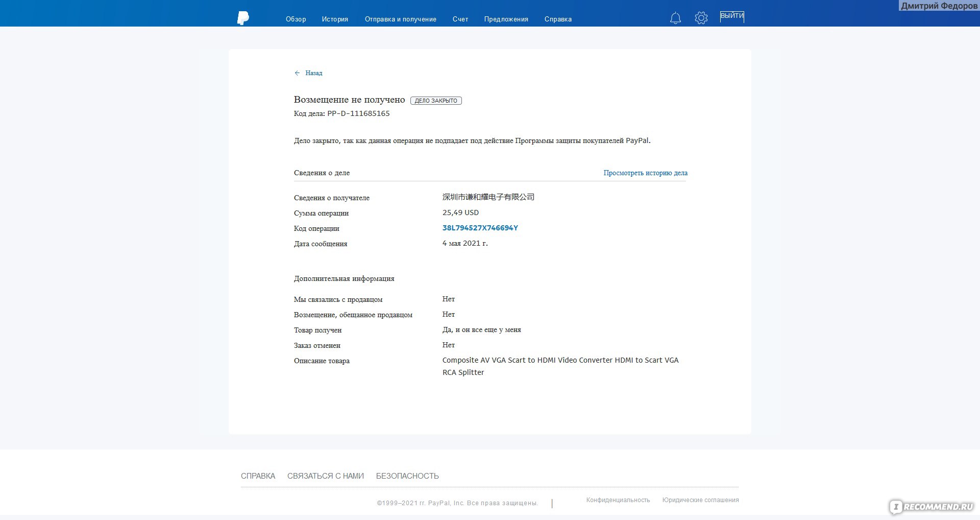Click the Мы связались с продавцом label
The image size is (980, 520).
[338, 299]
